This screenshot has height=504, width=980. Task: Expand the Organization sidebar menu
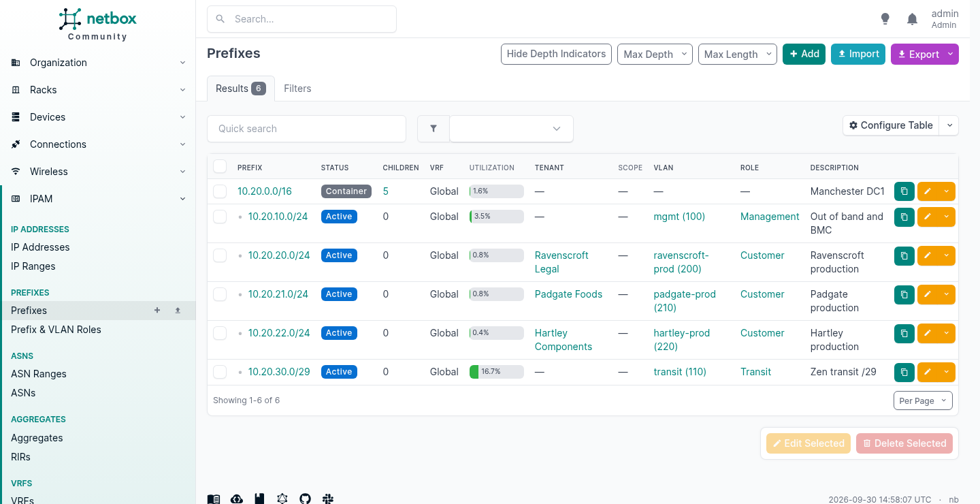click(x=98, y=63)
